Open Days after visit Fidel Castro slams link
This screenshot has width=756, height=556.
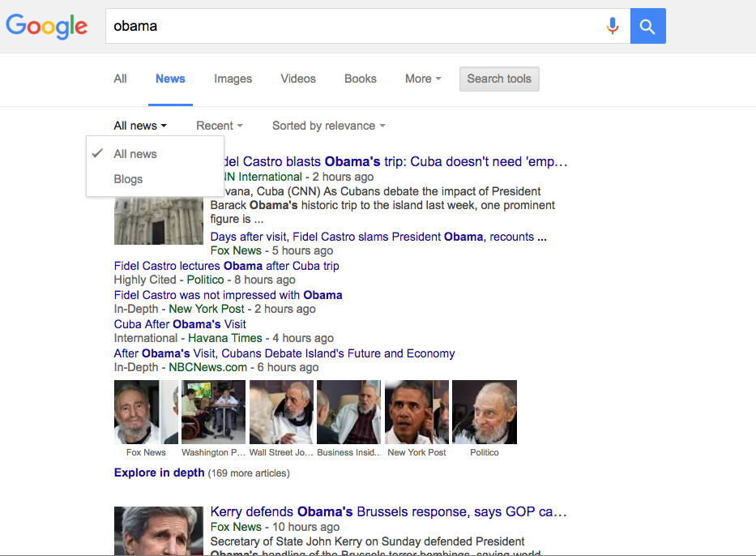coord(378,237)
